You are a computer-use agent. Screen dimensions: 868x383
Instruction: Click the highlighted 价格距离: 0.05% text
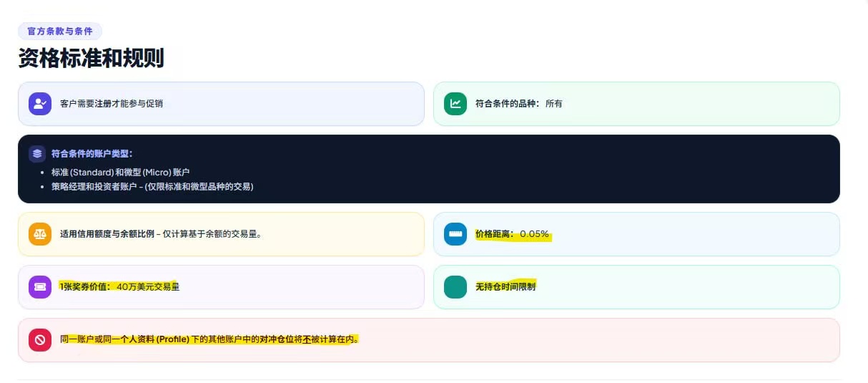[513, 234]
